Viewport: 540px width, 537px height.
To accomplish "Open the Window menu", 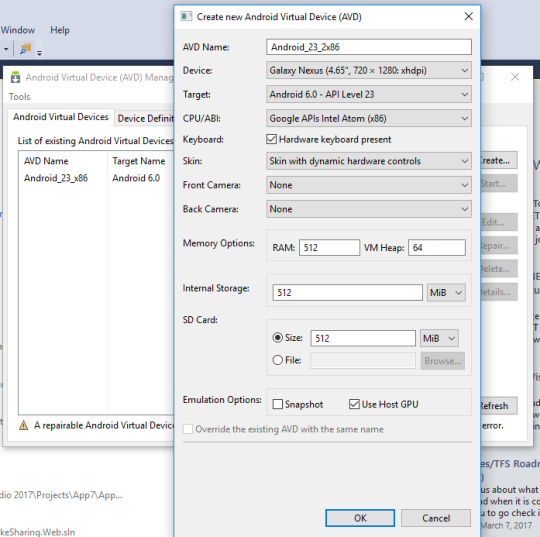I will (18, 30).
